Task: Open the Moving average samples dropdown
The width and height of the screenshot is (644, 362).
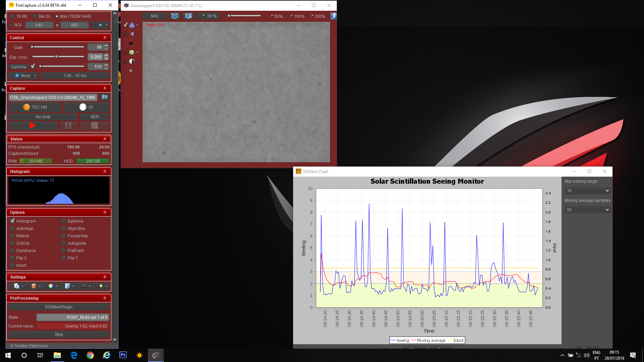Action: pos(587,210)
